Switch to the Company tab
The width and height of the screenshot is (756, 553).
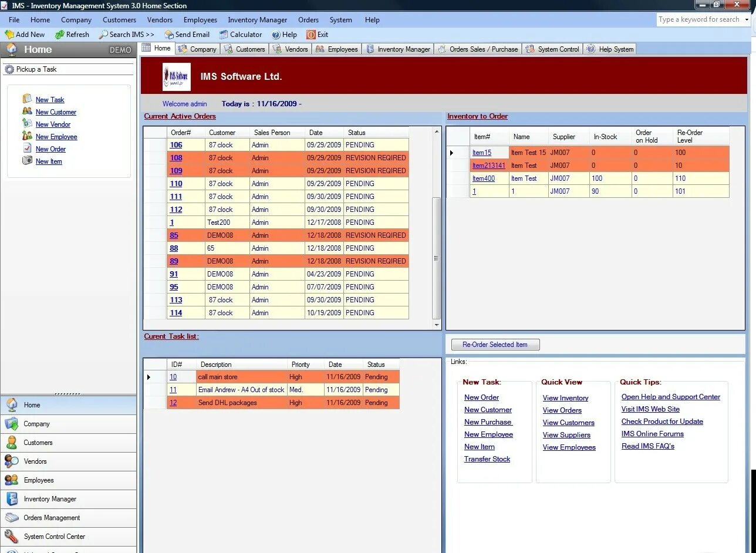tap(197, 49)
